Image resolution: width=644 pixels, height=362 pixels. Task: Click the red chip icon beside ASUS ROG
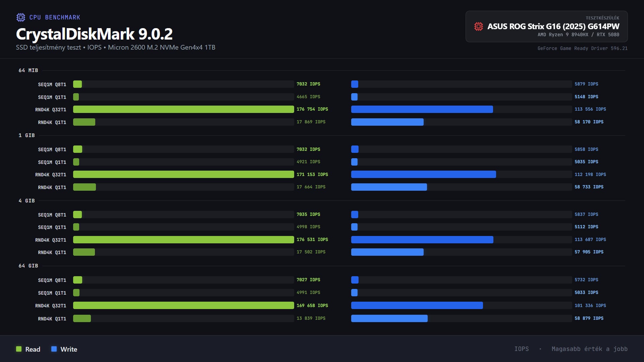tap(478, 26)
